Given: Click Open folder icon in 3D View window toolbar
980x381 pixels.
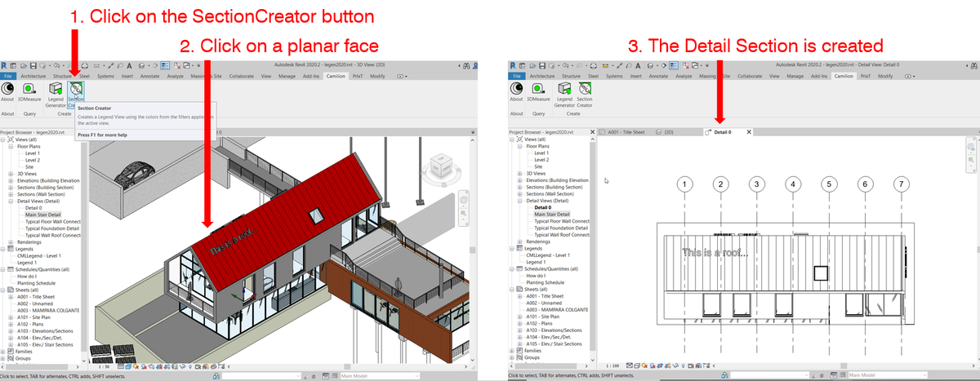Looking at the screenshot, I should click(x=24, y=65).
